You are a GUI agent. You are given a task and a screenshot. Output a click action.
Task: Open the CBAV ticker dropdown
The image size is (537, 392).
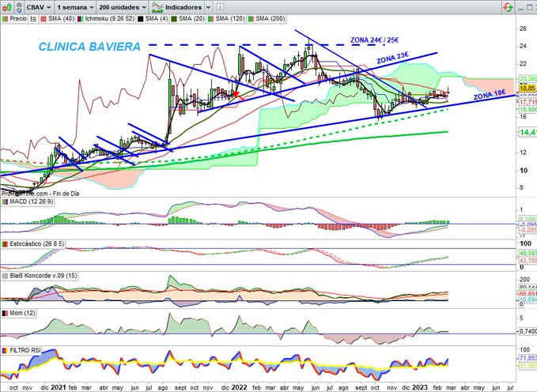coord(39,7)
